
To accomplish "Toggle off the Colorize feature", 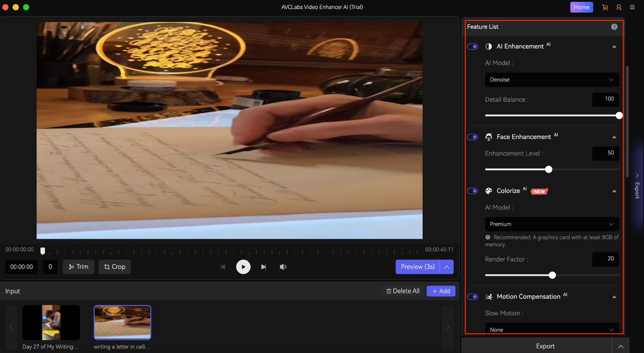I will [x=473, y=191].
